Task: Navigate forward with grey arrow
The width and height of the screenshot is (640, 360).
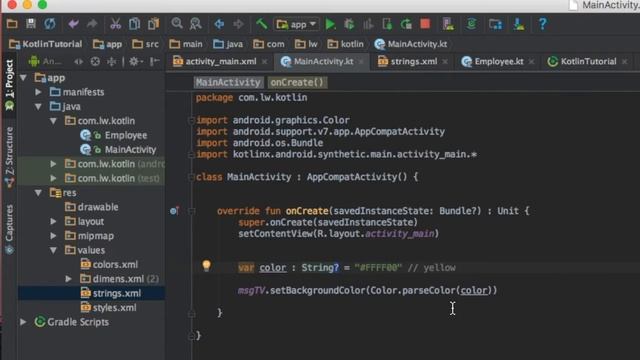Action: point(238,24)
